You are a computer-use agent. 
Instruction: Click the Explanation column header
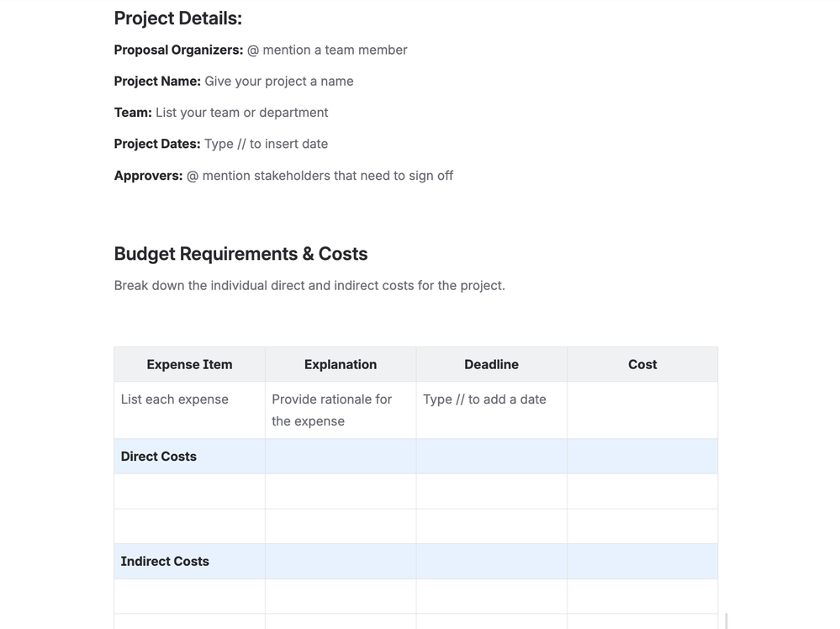340,364
